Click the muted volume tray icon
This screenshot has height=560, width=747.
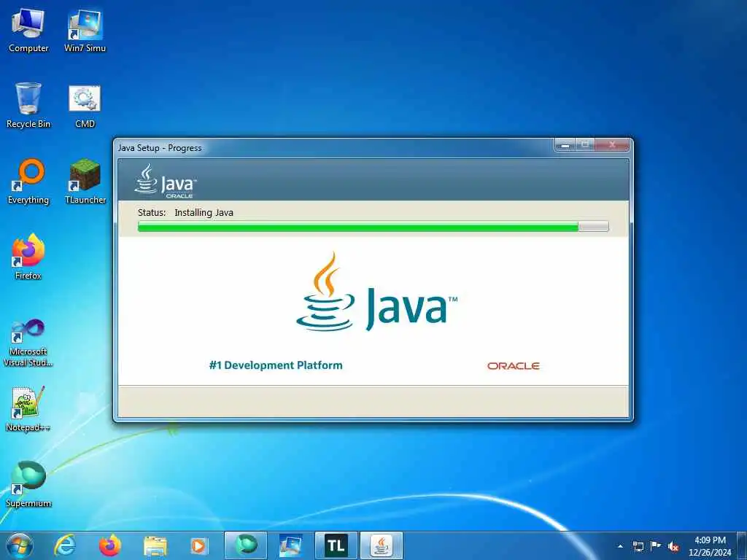pos(673,546)
